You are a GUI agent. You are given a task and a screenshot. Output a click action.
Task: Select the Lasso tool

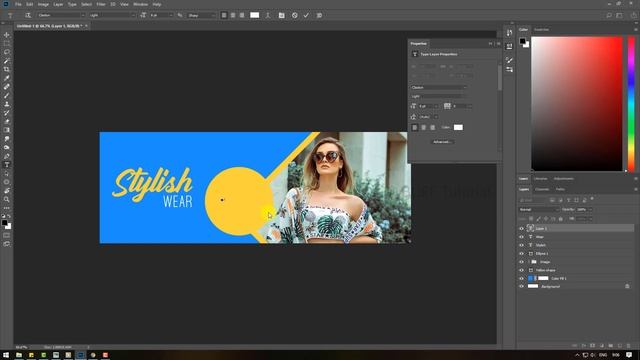[x=7, y=52]
